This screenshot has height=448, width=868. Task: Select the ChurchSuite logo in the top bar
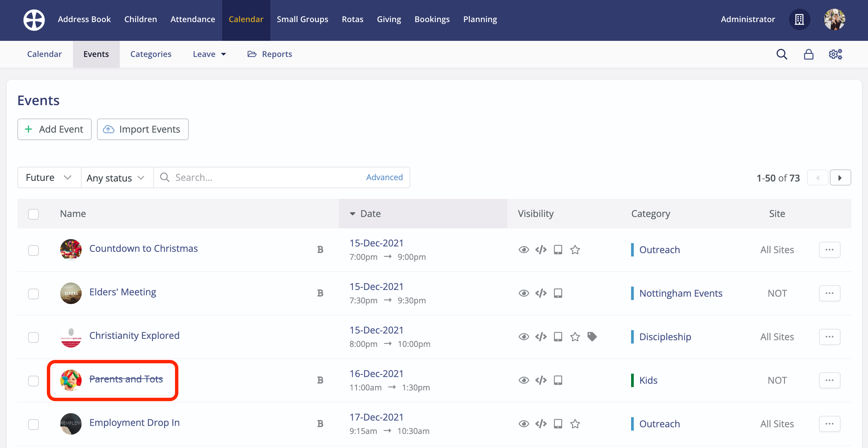[x=34, y=19]
